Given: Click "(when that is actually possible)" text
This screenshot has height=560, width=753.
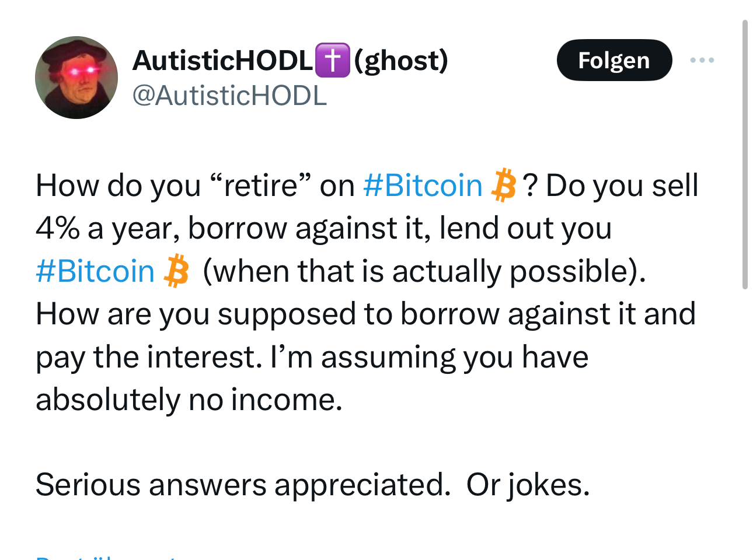Looking at the screenshot, I should pos(424,271).
